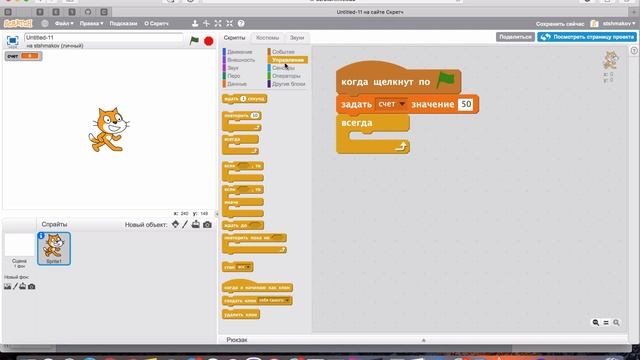Select the Grow sprite tool
This screenshot has width=640, height=360.
(x=218, y=23)
